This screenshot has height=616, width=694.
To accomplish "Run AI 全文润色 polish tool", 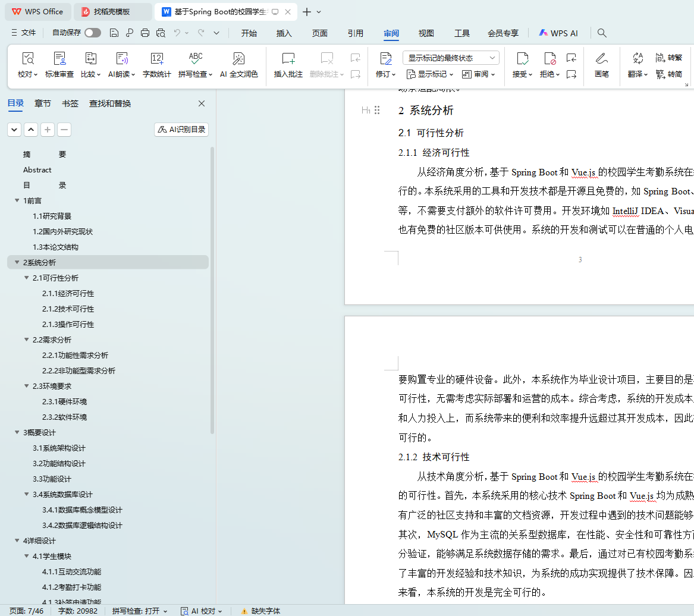I will (x=238, y=59).
